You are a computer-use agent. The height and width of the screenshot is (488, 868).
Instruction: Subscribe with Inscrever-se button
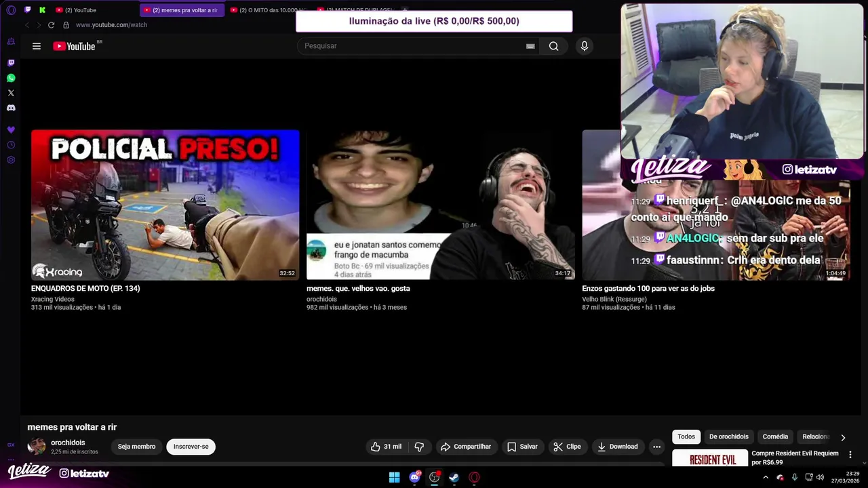coord(191,447)
